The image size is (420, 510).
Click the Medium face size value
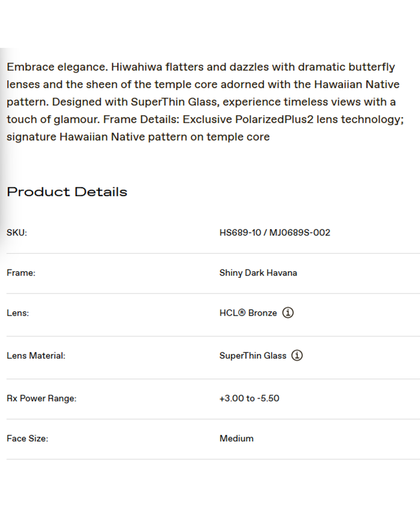(x=236, y=439)
